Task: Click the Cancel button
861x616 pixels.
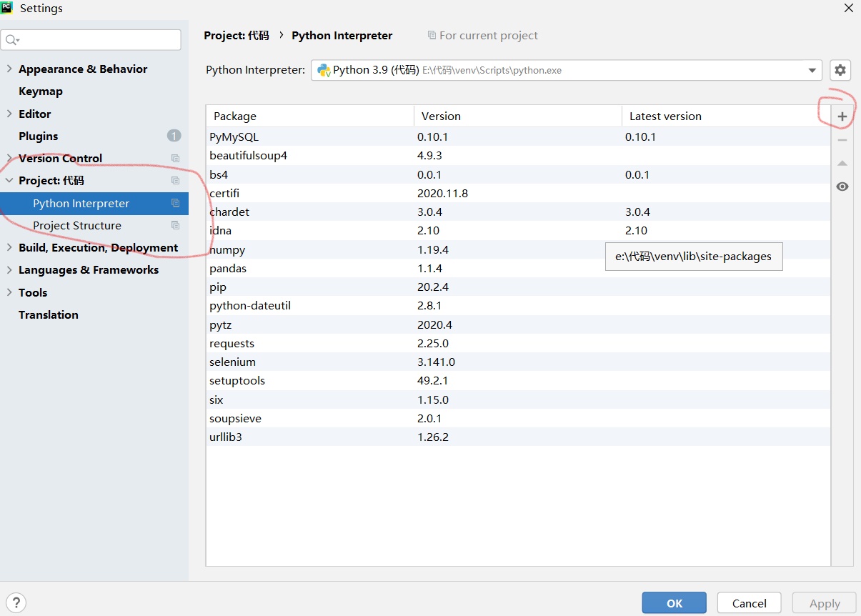Action: pos(750,603)
